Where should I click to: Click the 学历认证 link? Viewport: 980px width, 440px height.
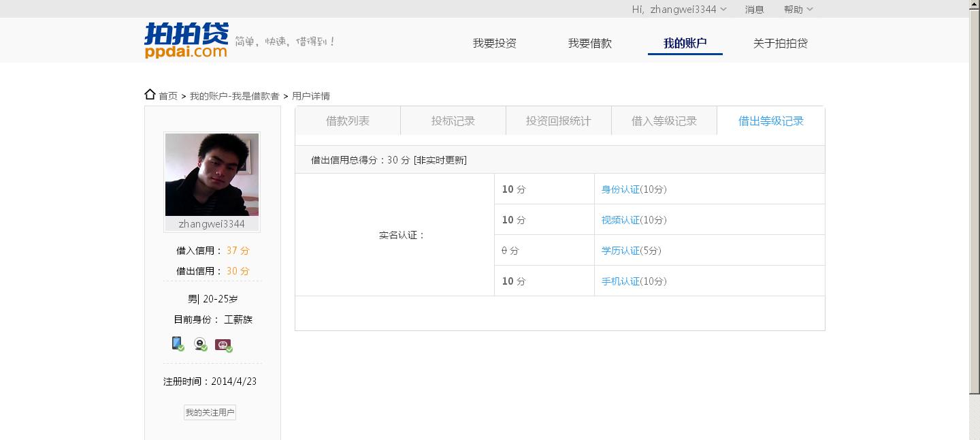tap(621, 251)
